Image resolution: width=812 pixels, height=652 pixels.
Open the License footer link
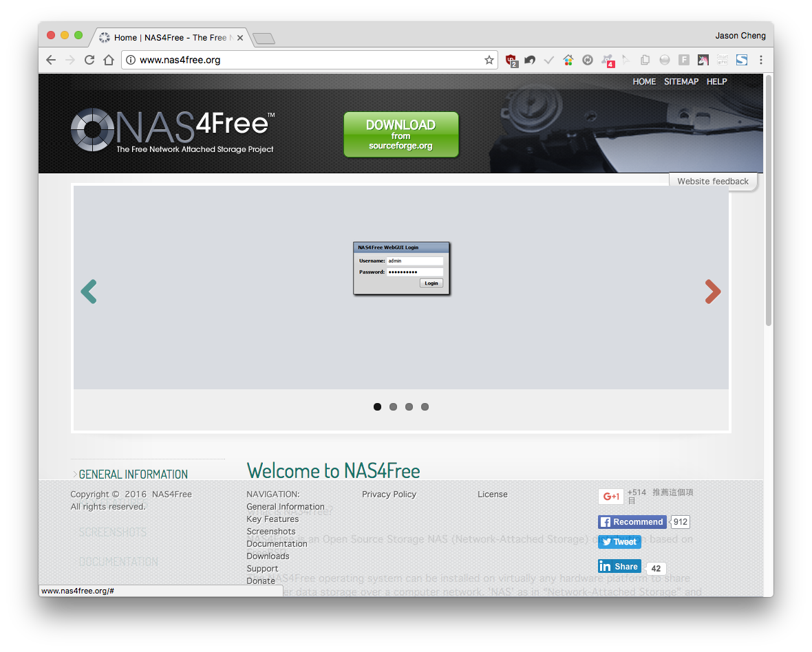[x=493, y=495]
